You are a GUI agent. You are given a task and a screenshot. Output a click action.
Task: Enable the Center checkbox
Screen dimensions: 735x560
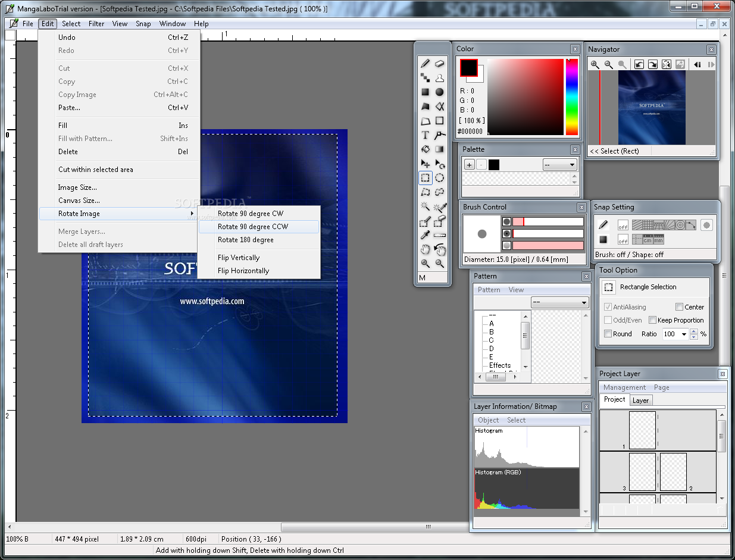click(x=679, y=307)
